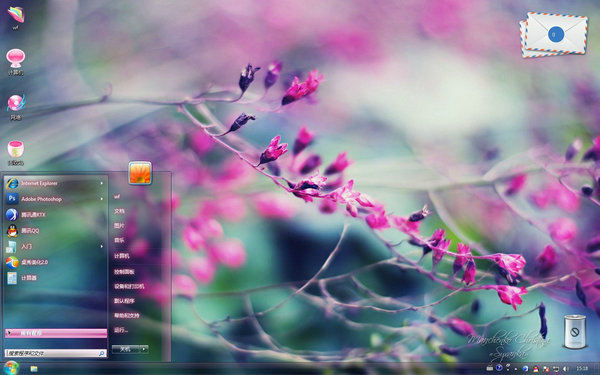The width and height of the screenshot is (600, 375).
Task: Click the QQ penguin tray icon
Action: tap(536, 368)
